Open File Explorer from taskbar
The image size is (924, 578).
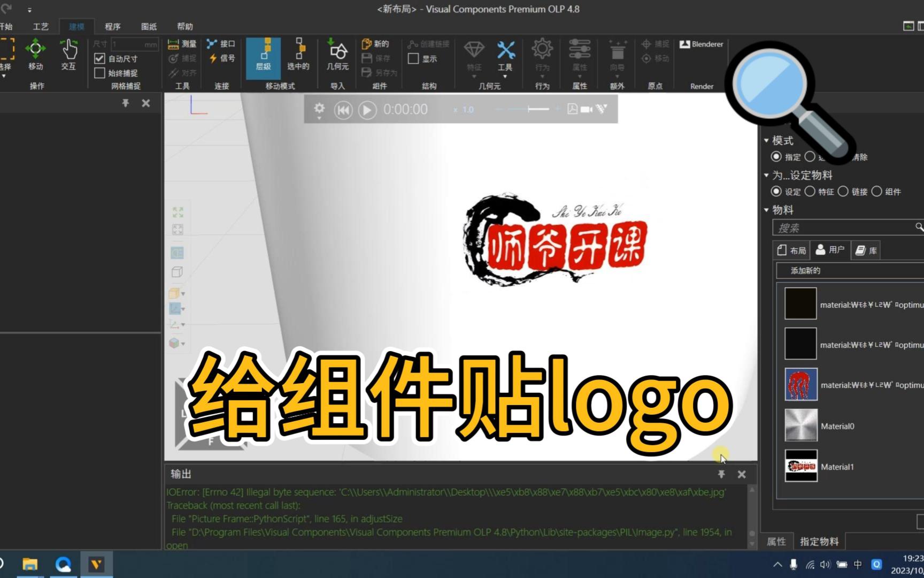click(30, 564)
